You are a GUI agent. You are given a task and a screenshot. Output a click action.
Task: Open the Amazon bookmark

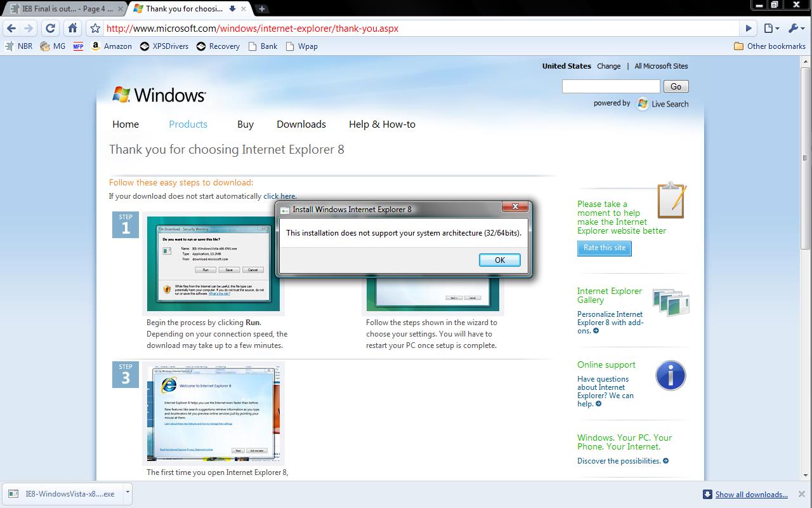112,46
